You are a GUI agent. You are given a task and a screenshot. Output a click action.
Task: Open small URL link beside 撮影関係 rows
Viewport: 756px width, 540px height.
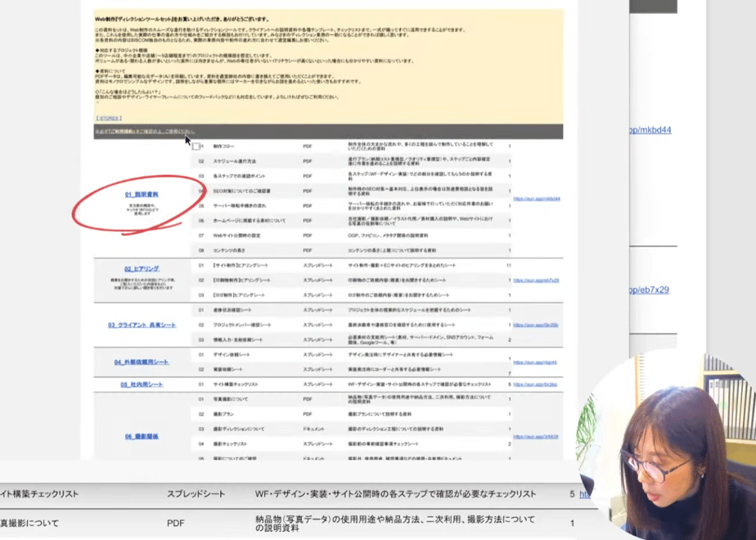(x=536, y=437)
